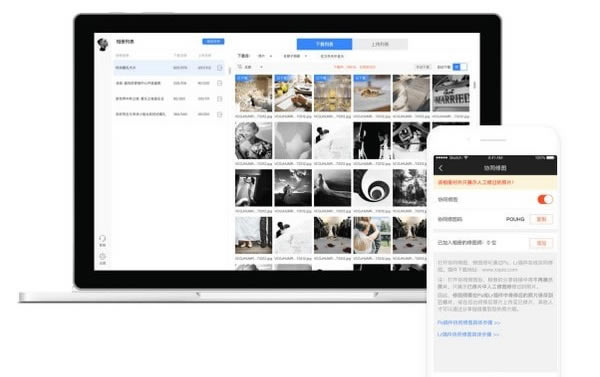Viewport: 600px width, 377px height.
Task: Click the scrollbar handle beside the album list
Action: click(x=230, y=71)
